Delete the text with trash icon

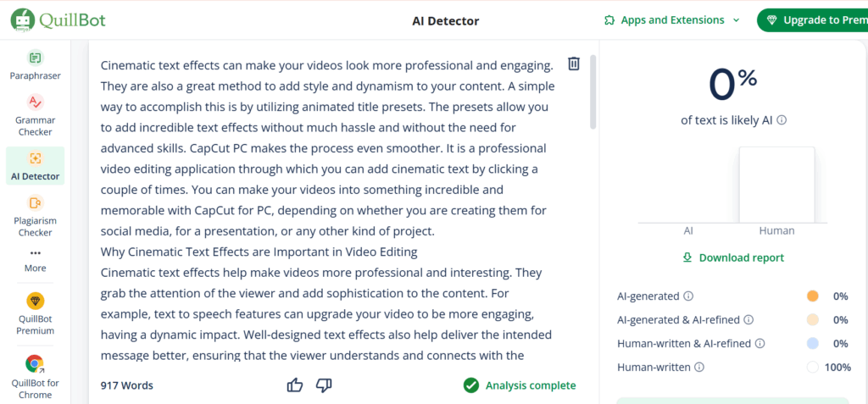point(574,64)
